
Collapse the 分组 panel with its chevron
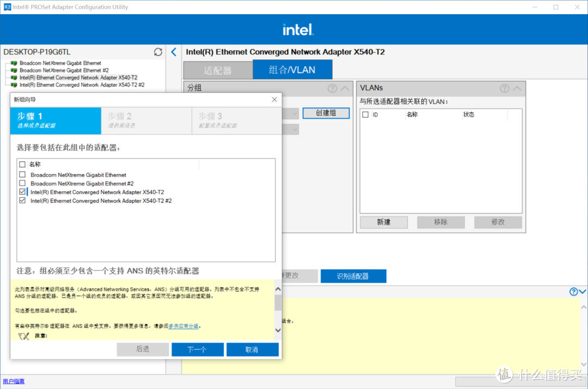345,88
